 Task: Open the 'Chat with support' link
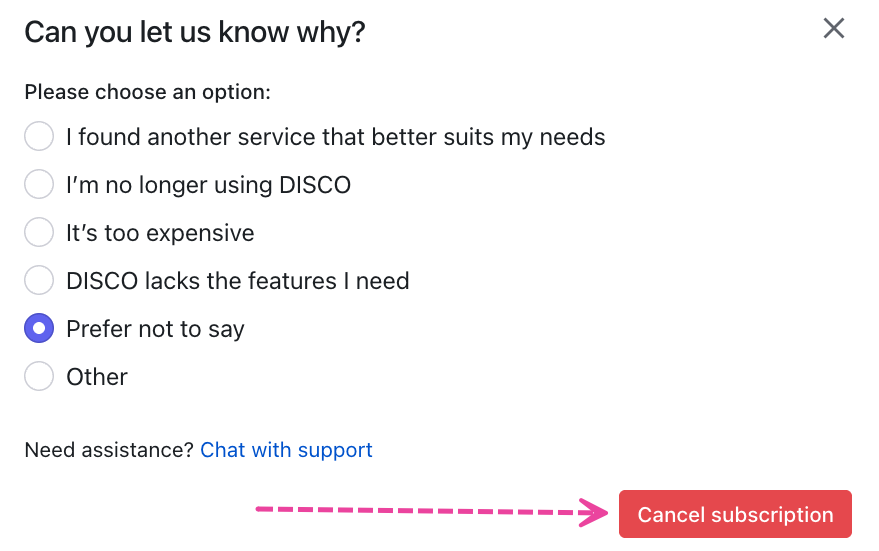click(286, 450)
